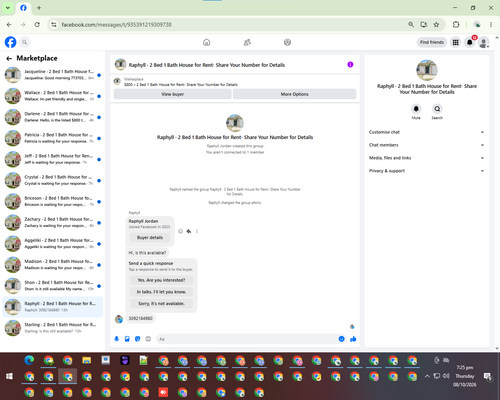Open the new tab plus button
This screenshot has width=500, height=400.
[x=39, y=8]
